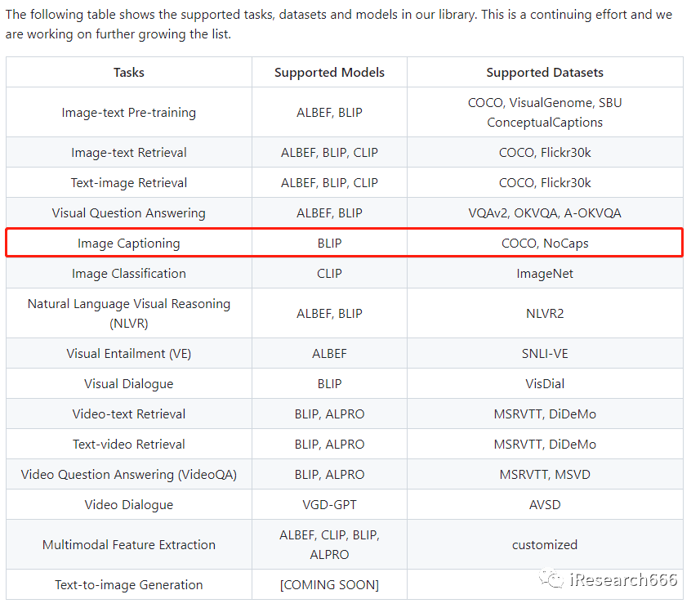This screenshot has height=608, width=700.
Task: Click the 'SNLI-VE' dataset cell
Action: point(545,353)
